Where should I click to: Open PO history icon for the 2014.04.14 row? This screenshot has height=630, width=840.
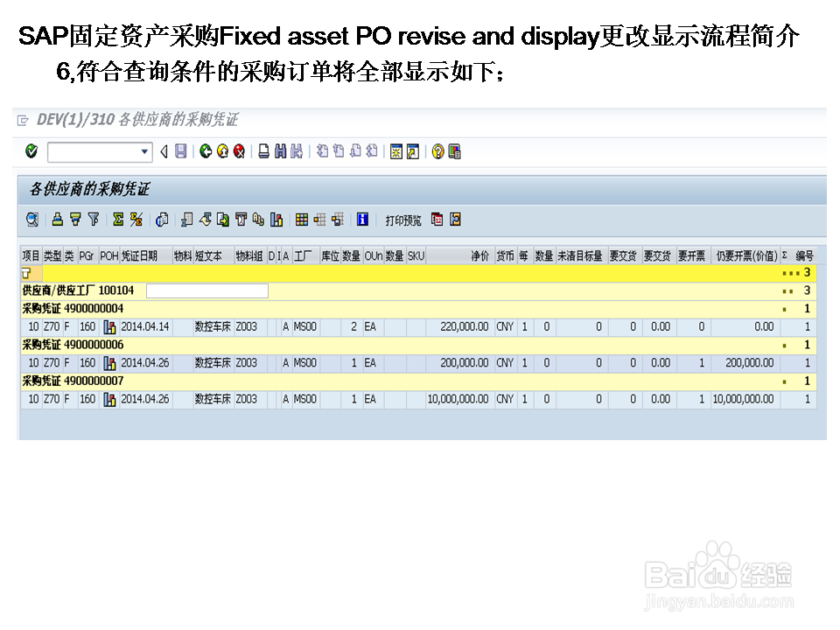109,326
